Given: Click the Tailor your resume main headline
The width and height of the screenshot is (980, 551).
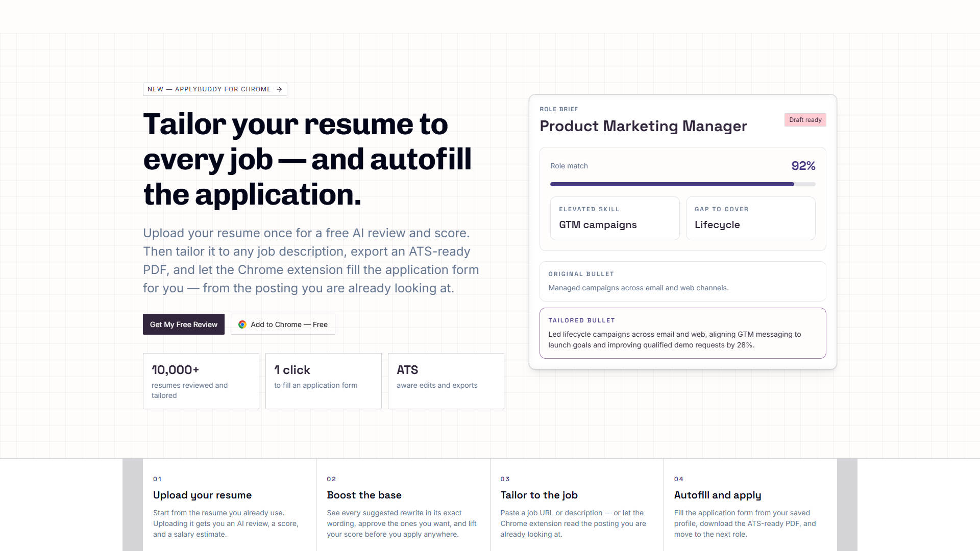Looking at the screenshot, I should pyautogui.click(x=307, y=159).
